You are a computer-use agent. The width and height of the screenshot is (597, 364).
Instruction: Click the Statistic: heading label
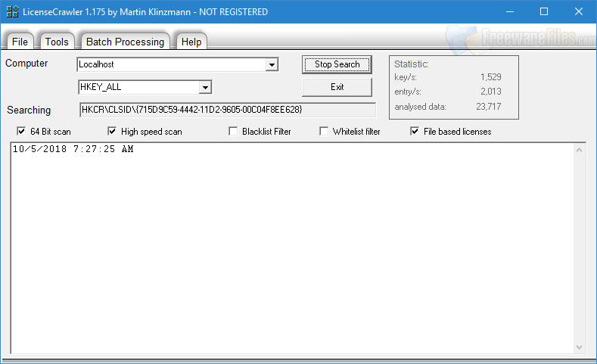click(x=412, y=64)
